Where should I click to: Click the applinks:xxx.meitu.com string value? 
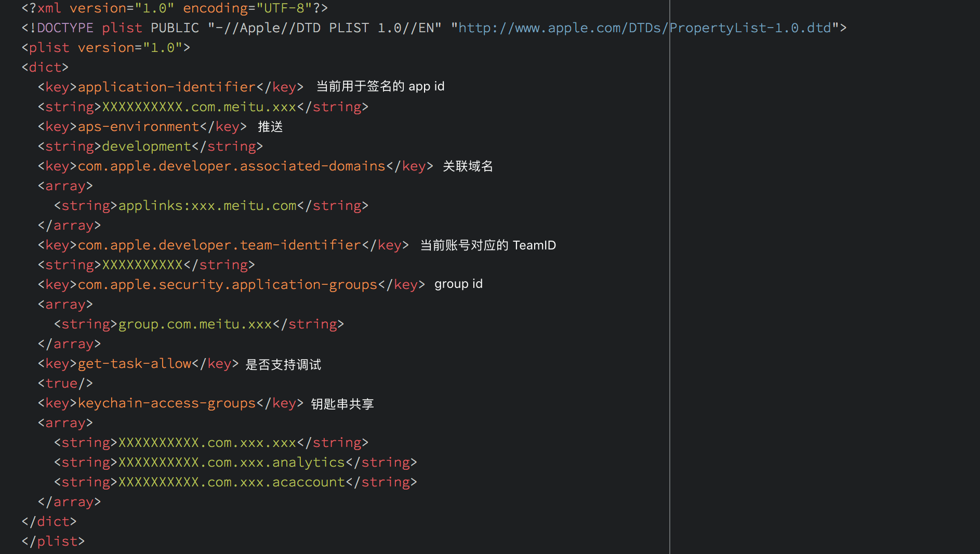tap(207, 206)
